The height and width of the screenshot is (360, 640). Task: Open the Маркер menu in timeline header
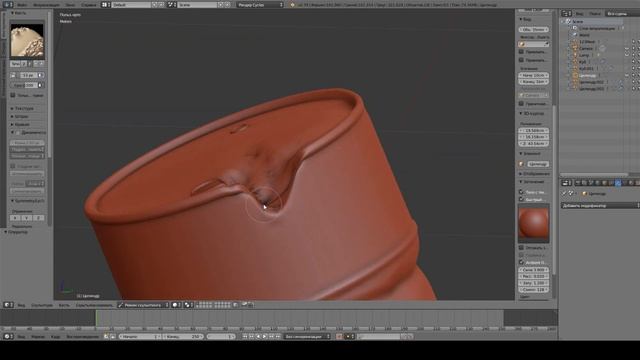(38, 337)
